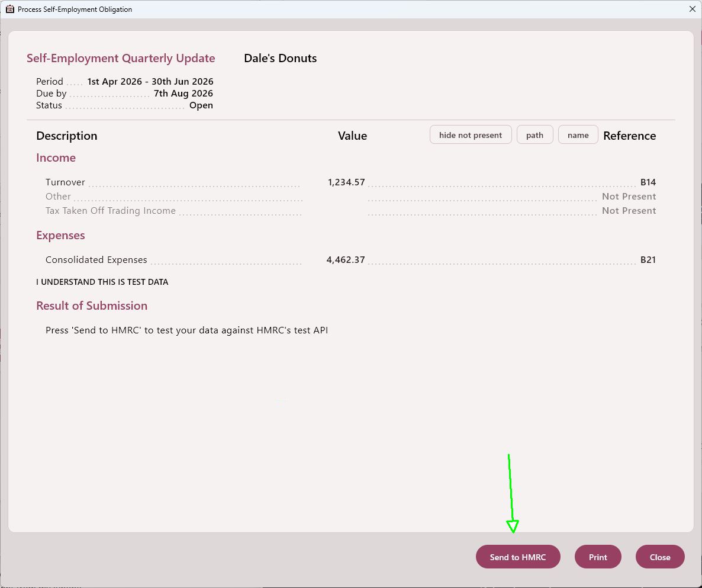Screen dimensions: 702x588
Task: Click the period dates 1st Apr 2026 - 30th Jun 2026
Action: [150, 82]
